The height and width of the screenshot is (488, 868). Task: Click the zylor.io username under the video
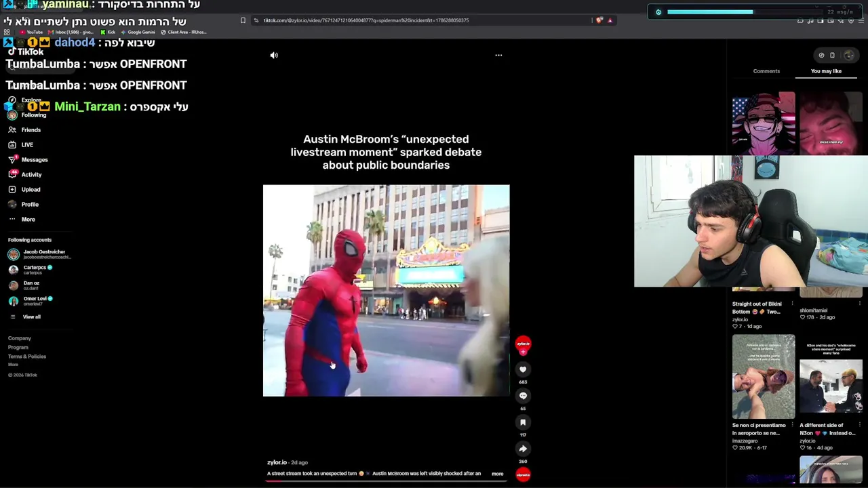pyautogui.click(x=277, y=462)
